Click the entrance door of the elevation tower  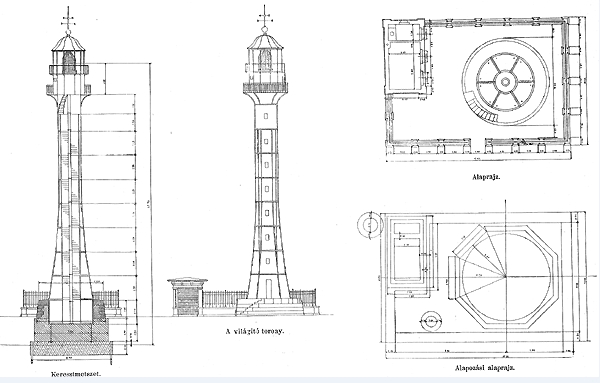[268, 288]
